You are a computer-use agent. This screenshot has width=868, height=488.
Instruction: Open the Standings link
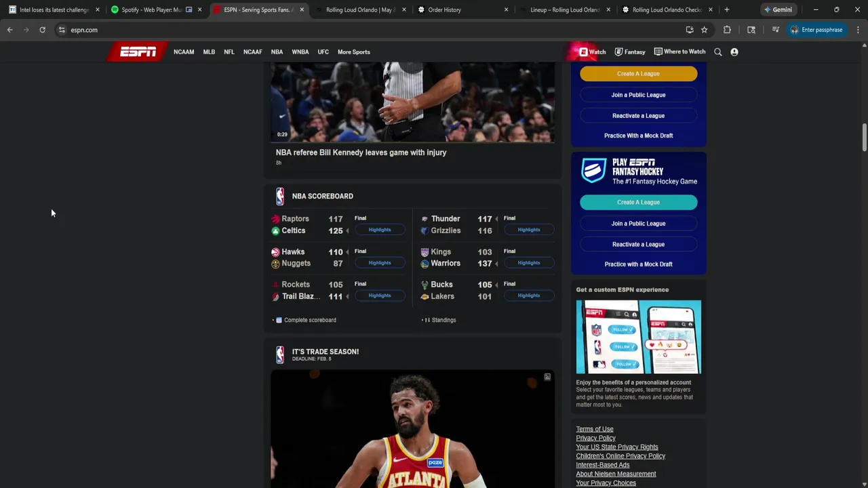point(443,320)
